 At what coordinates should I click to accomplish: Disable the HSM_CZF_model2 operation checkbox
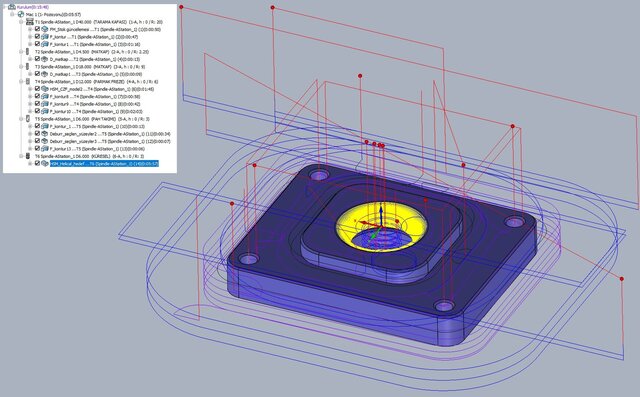point(37,89)
